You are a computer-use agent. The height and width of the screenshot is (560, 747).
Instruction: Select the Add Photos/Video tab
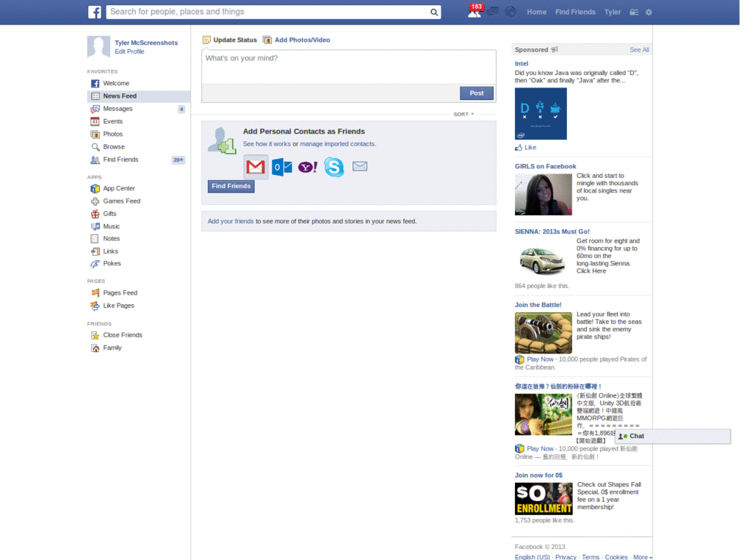tap(297, 40)
